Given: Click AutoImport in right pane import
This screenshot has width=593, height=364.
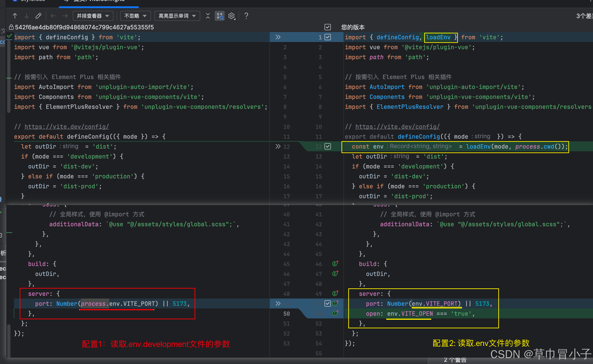Looking at the screenshot, I should [x=387, y=87].
